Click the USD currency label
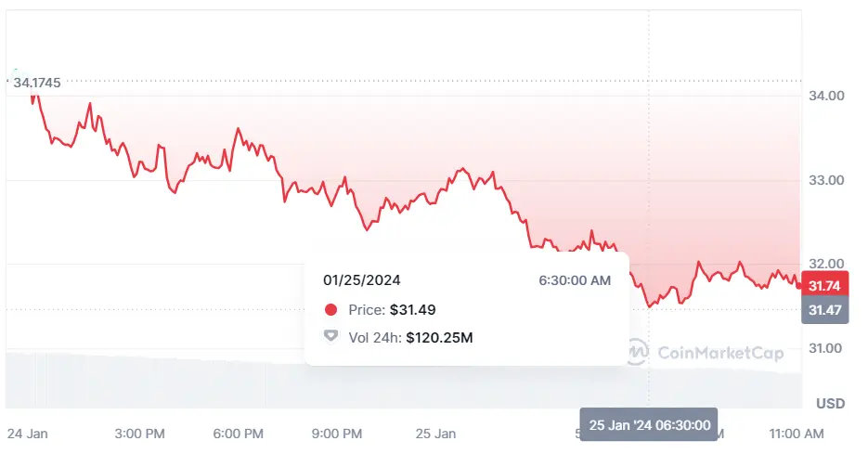Viewport: 868px width, 454px height. 828,404
